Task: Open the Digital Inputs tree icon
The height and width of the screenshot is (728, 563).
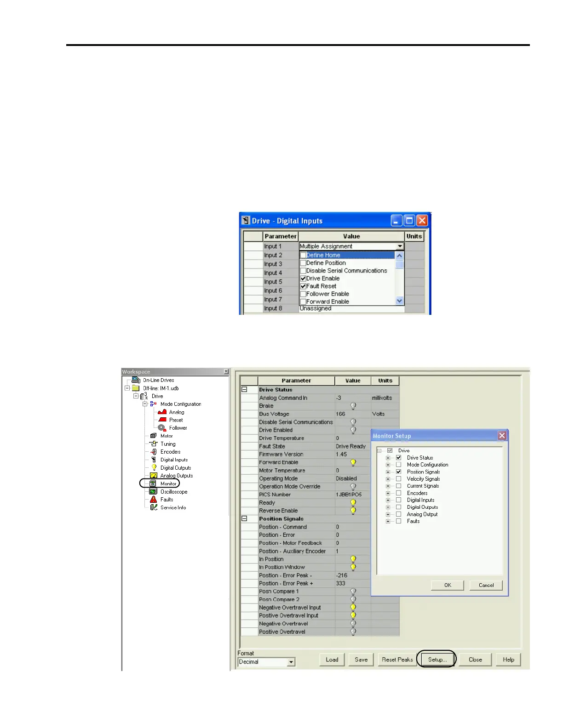Action: click(x=154, y=460)
